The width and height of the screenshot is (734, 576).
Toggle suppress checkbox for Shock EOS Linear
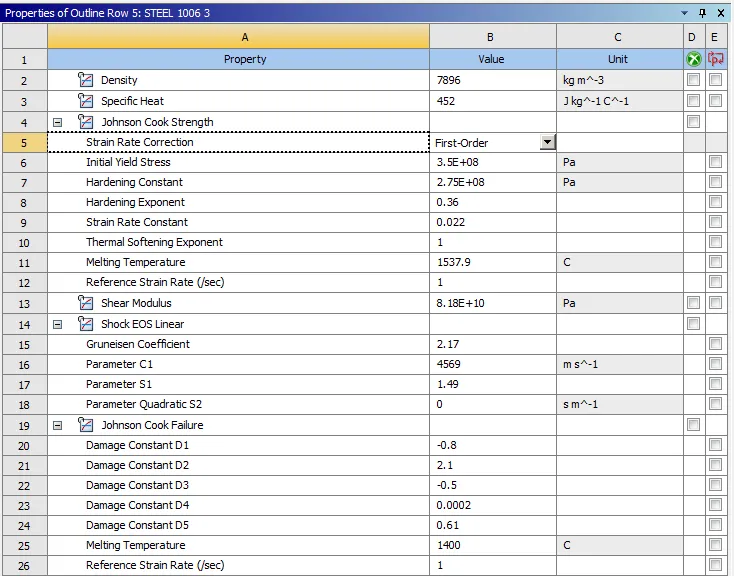(693, 324)
